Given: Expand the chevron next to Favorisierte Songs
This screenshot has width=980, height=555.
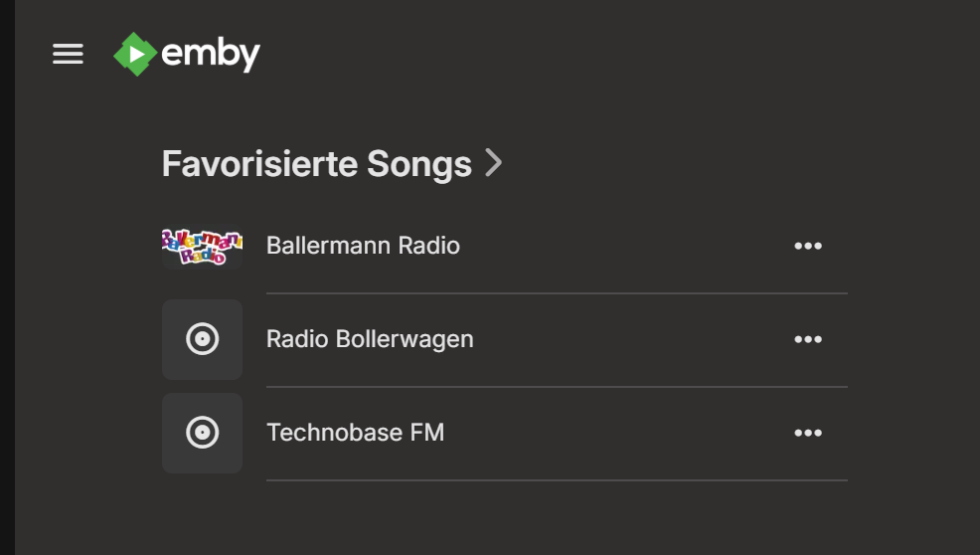Looking at the screenshot, I should tap(494, 163).
